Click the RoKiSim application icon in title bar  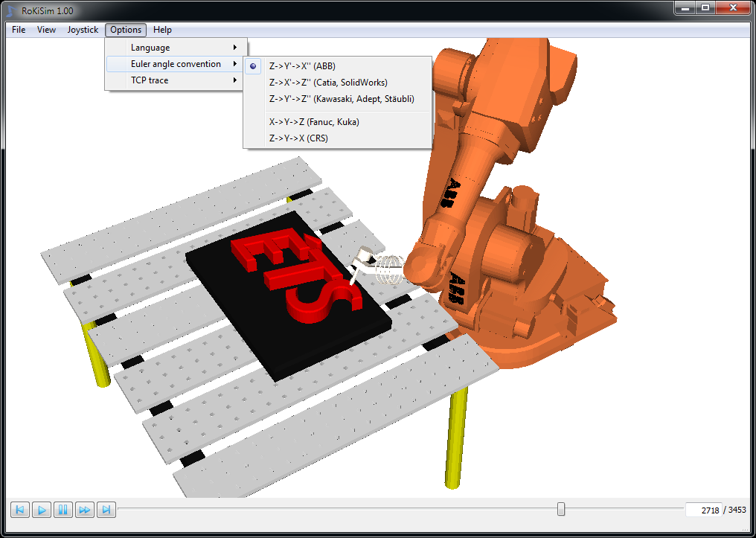[11, 10]
